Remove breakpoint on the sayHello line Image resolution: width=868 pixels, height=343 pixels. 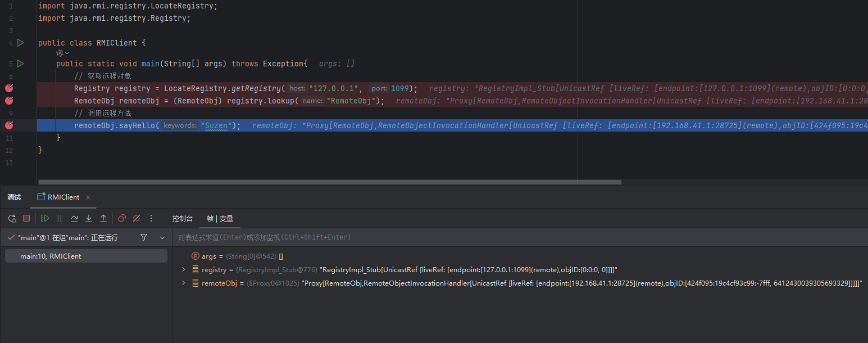click(x=9, y=125)
